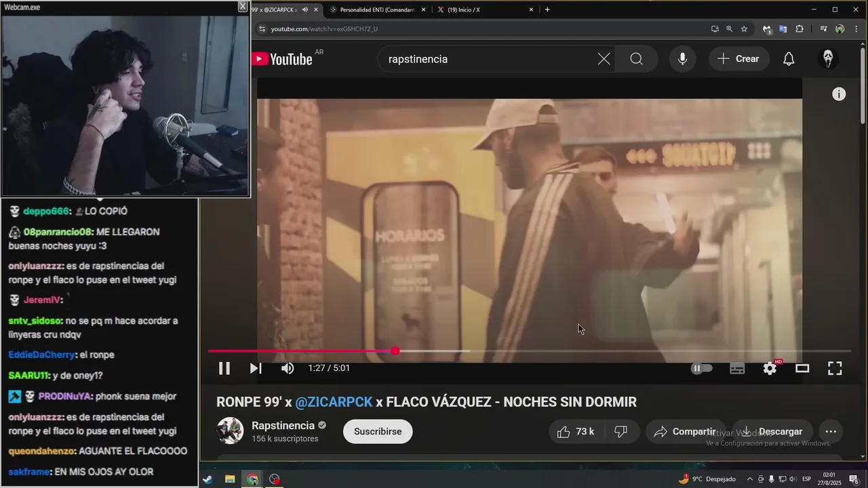Dislike the video

pyautogui.click(x=620, y=432)
